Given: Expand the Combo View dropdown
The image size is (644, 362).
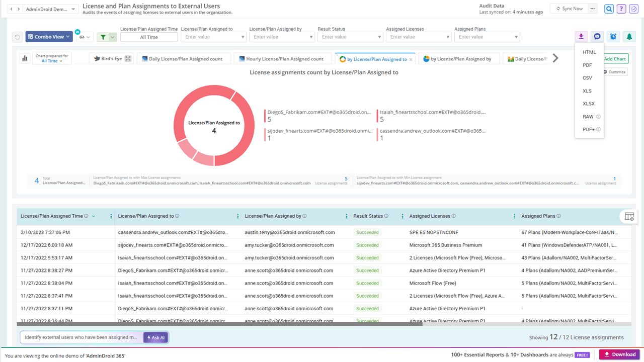Looking at the screenshot, I should tap(49, 37).
